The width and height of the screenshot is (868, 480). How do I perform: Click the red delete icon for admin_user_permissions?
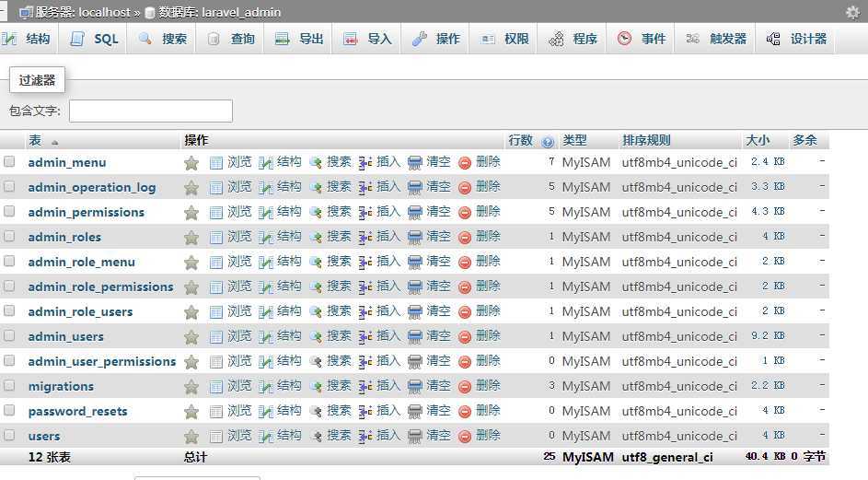465,362
